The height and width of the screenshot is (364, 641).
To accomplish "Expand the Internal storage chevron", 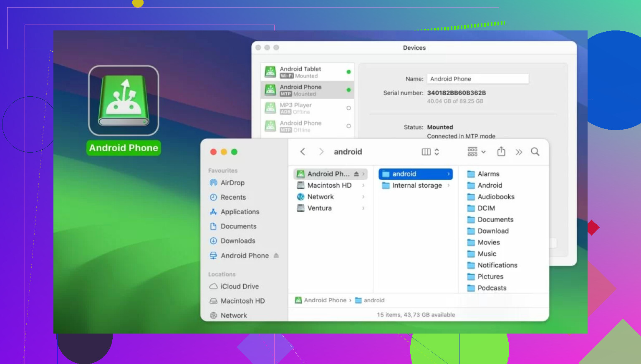I will [449, 185].
